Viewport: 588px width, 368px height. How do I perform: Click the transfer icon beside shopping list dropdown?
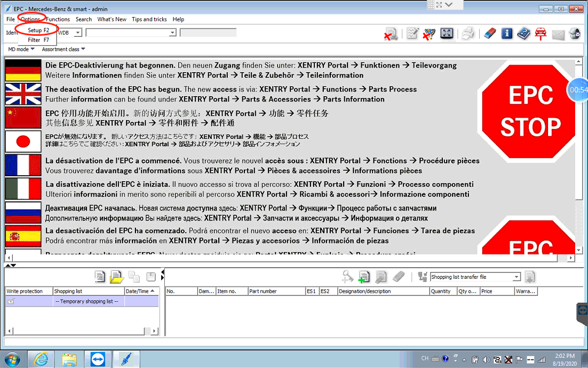[x=422, y=277]
